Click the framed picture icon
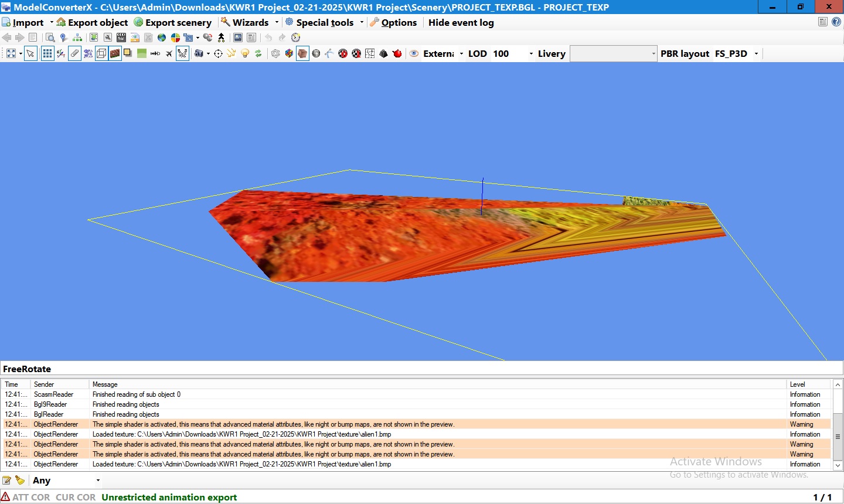This screenshot has width=844, height=504. click(x=238, y=38)
